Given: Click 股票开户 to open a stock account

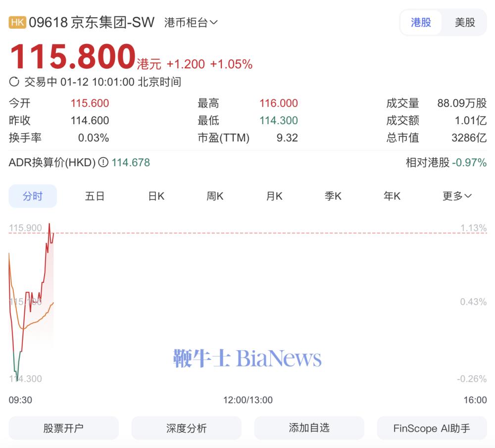Looking at the screenshot, I should coord(63,428).
